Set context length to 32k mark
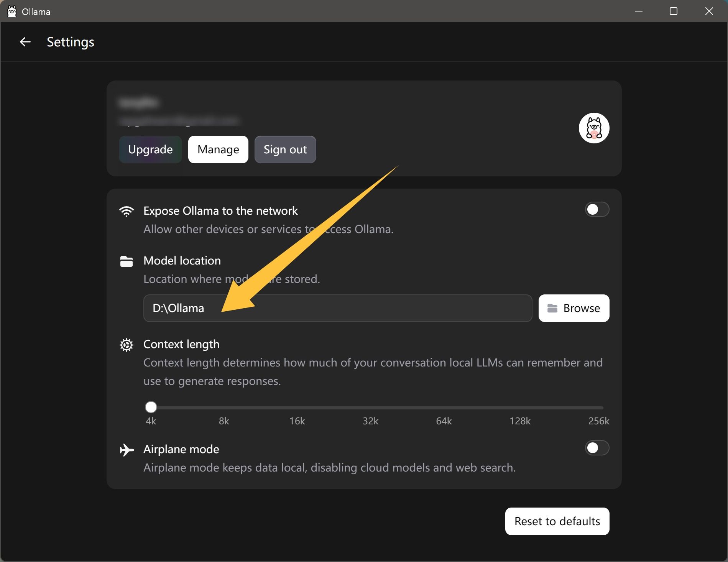This screenshot has height=562, width=728. click(x=370, y=408)
